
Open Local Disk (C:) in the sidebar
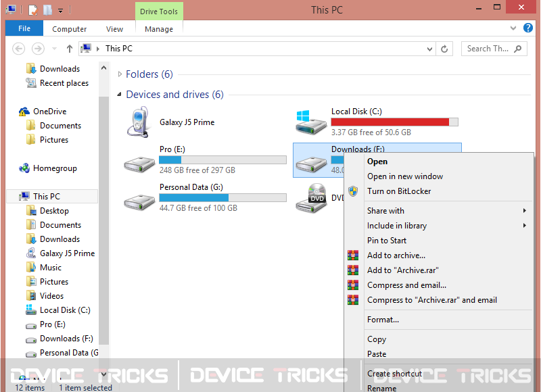(58, 310)
